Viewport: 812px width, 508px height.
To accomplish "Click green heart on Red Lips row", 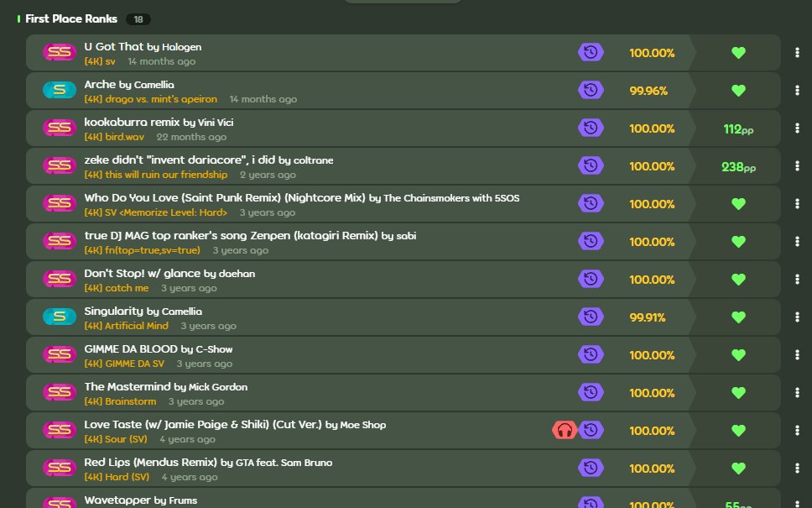I will click(x=738, y=469).
